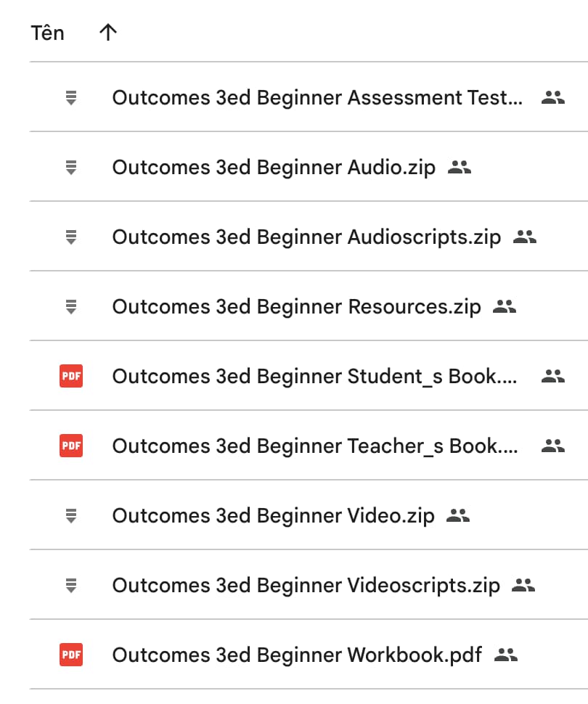Open Outcomes 3ed Beginner Workbook.pdf
This screenshot has height=704, width=588.
coord(297,655)
